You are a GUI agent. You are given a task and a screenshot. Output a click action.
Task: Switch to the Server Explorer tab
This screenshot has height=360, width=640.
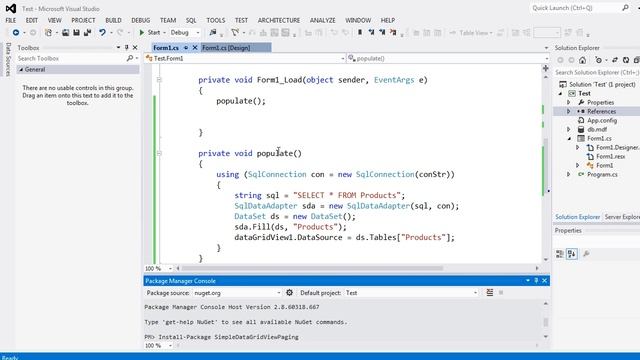(622, 217)
